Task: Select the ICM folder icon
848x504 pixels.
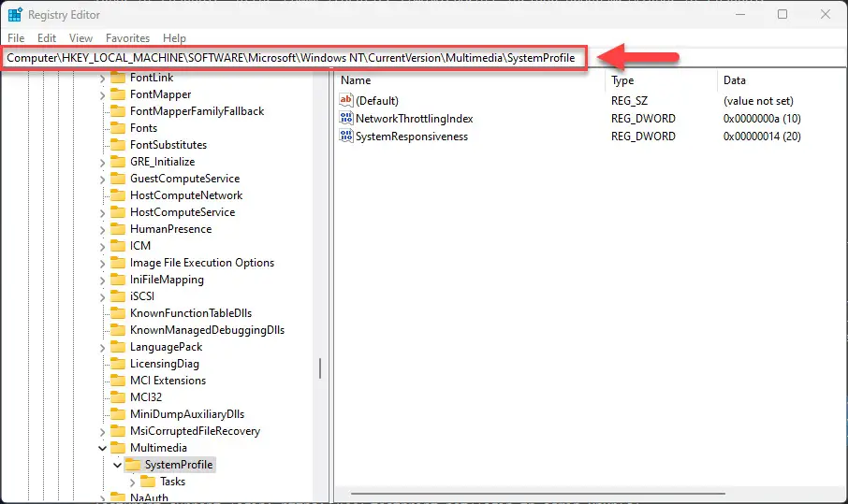Action: point(118,246)
